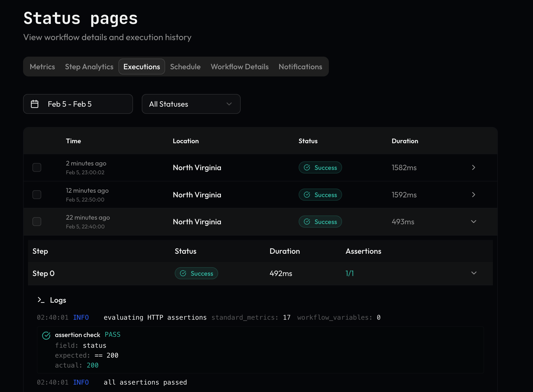Click the terminal icon next to Logs
Image resolution: width=533 pixels, height=392 pixels.
tap(41, 300)
